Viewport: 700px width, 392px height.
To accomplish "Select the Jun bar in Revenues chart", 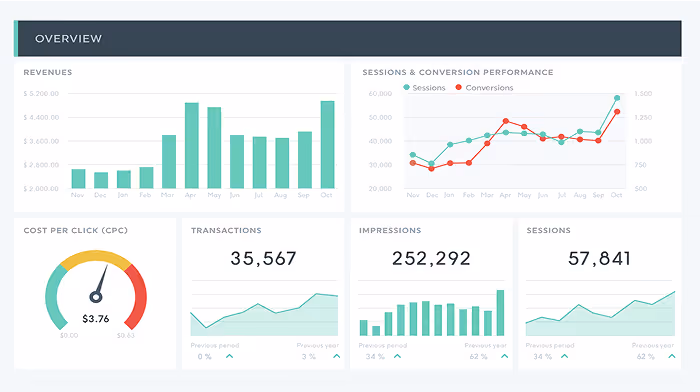I will coord(237,162).
